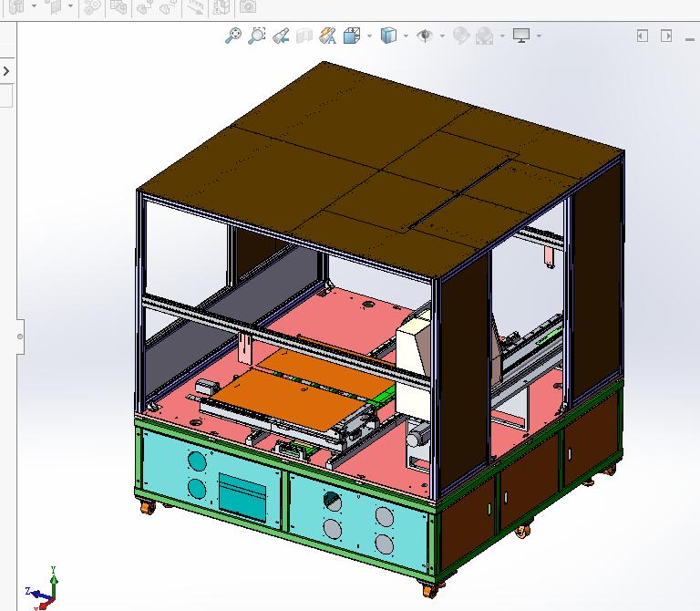The image size is (700, 611).
Task: Open dropdown arrow beside first top toolbar icon
Action: [x=34, y=5]
